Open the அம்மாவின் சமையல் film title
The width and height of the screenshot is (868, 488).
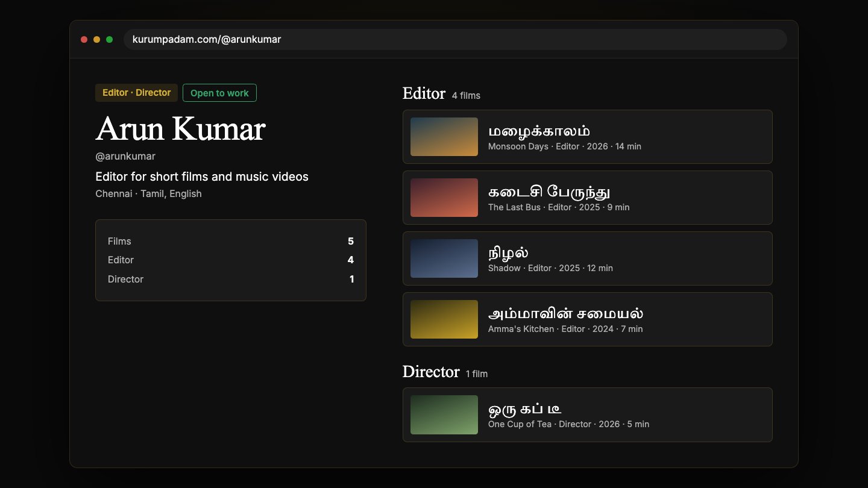[565, 313]
